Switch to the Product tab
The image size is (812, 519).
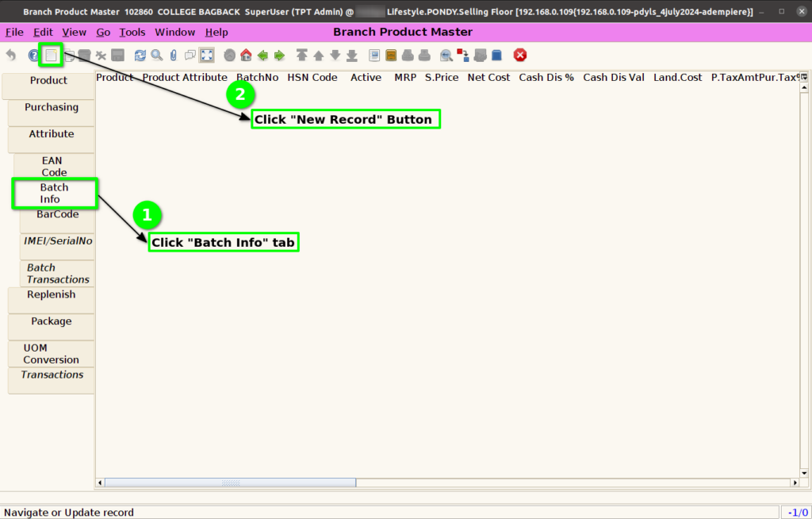click(48, 86)
